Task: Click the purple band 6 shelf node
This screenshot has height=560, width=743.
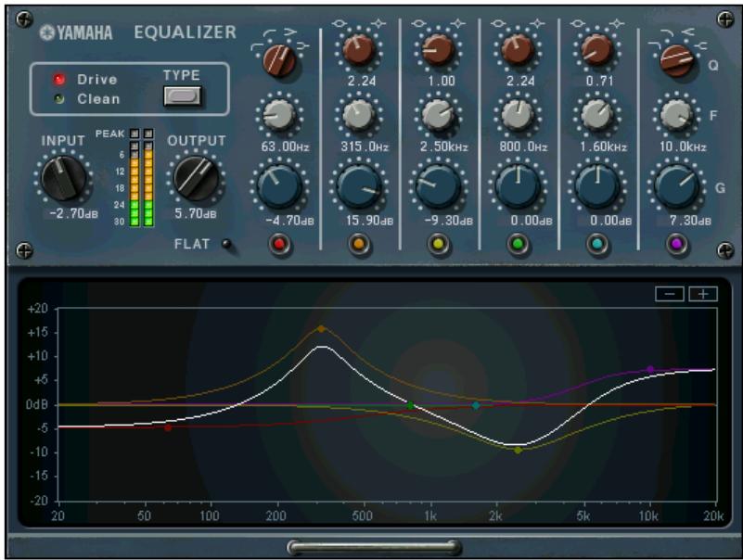Action: tap(650, 369)
